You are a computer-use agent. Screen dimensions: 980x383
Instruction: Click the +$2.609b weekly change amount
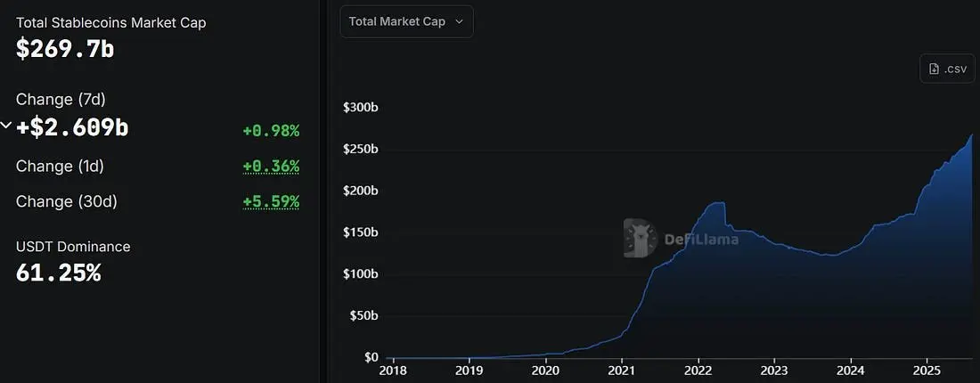72,127
